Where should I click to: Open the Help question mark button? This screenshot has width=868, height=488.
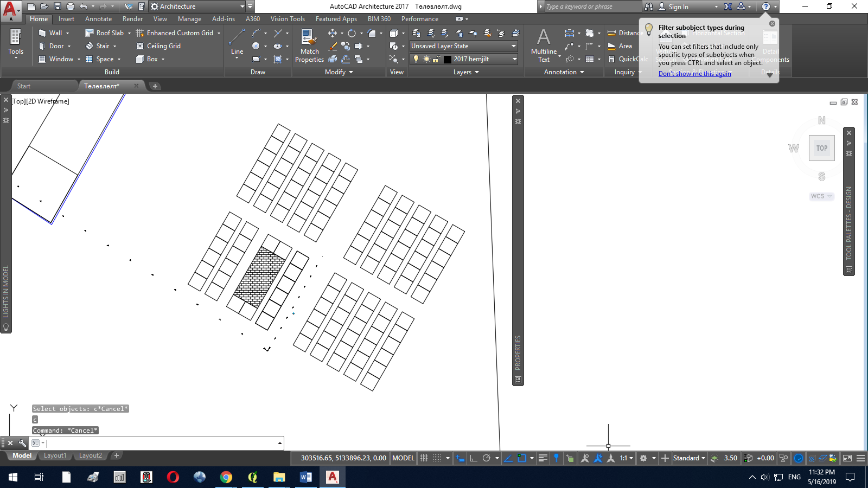[766, 7]
